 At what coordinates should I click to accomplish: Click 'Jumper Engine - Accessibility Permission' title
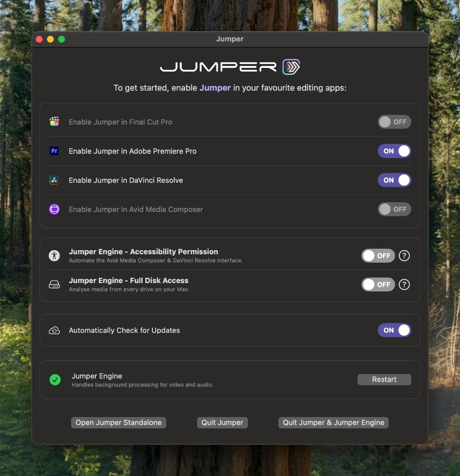pos(144,251)
